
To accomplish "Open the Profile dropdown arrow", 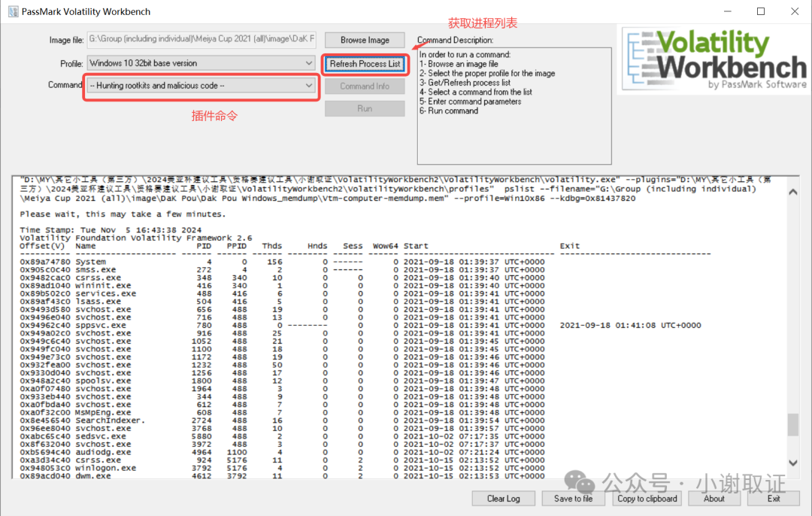I will pyautogui.click(x=309, y=63).
